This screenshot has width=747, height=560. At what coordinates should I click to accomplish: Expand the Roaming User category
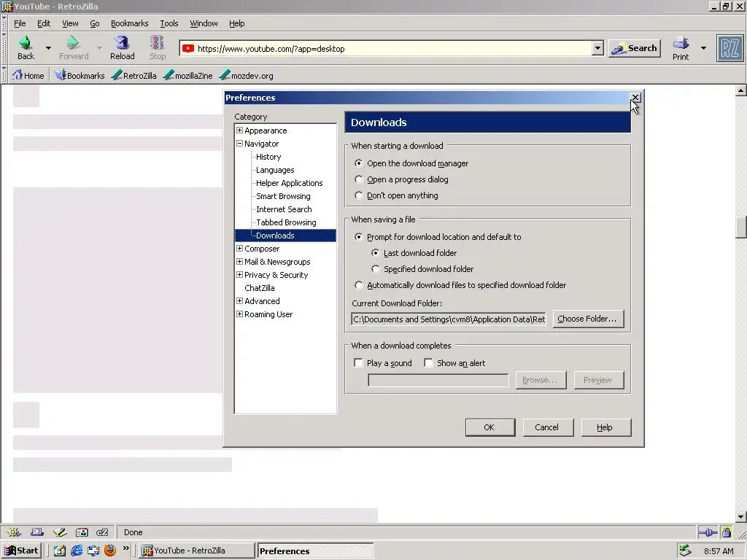tap(239, 314)
